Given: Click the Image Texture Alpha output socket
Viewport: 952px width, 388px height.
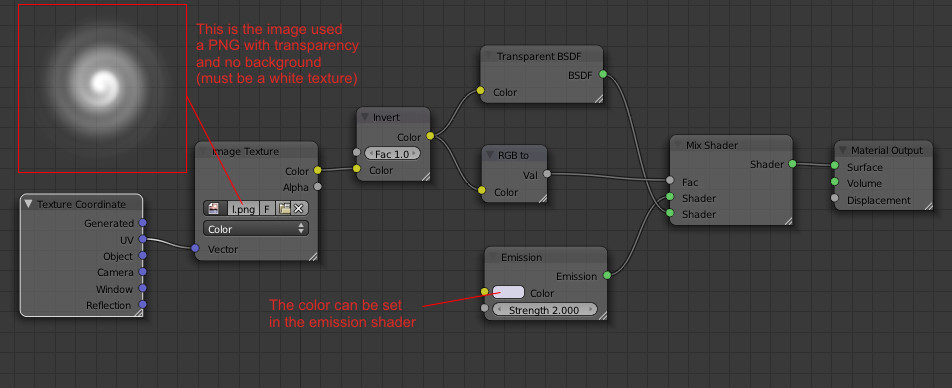Looking at the screenshot, I should point(317,187).
